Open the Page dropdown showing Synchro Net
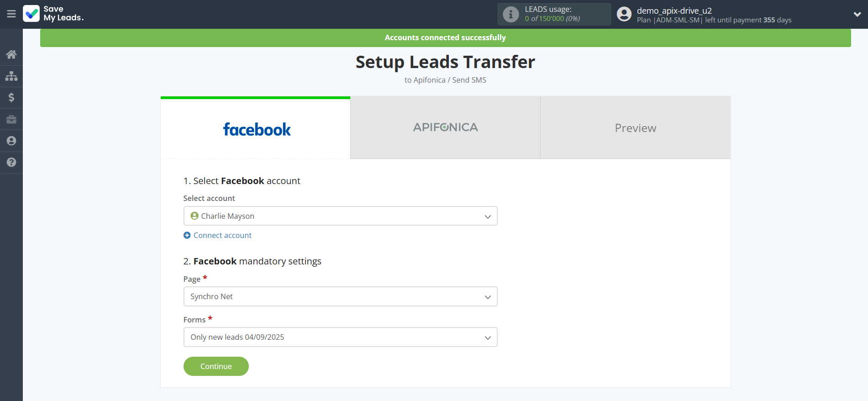 coord(340,296)
